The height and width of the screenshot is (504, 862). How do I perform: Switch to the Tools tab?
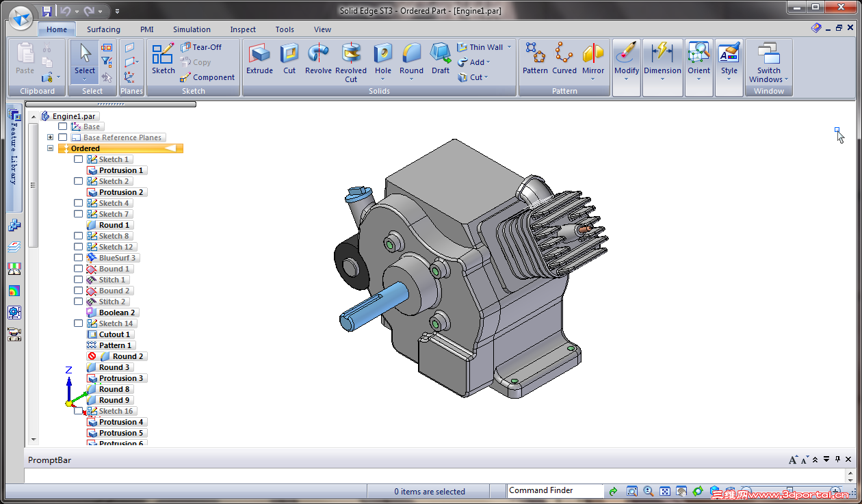(x=285, y=29)
